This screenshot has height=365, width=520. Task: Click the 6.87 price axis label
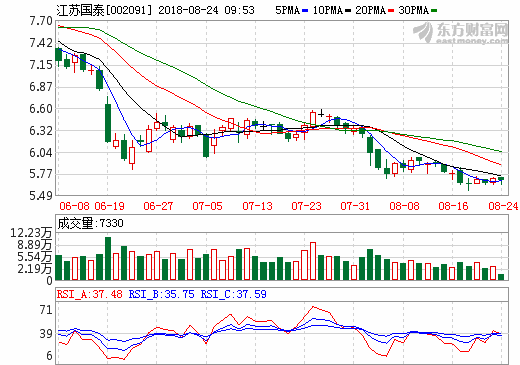pos(41,87)
